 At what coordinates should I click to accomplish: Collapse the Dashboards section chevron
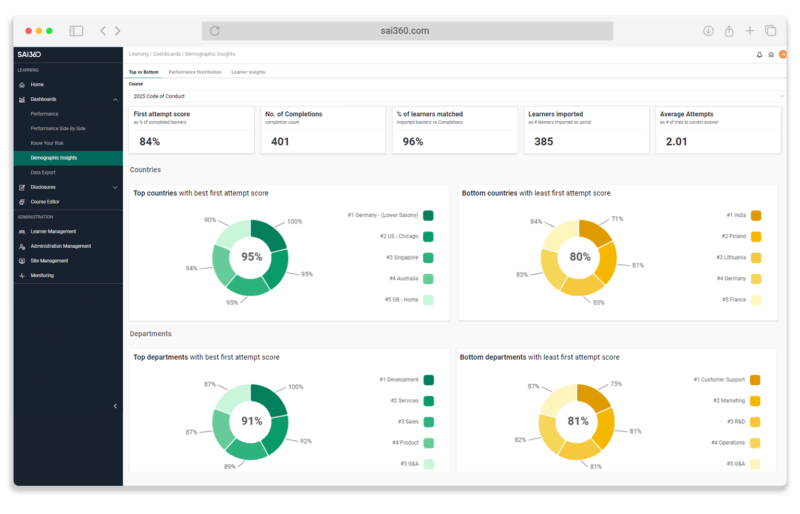click(x=115, y=99)
